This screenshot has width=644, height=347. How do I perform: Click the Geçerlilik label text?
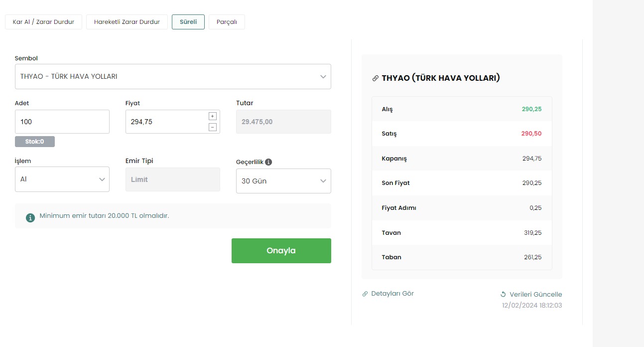(x=250, y=162)
